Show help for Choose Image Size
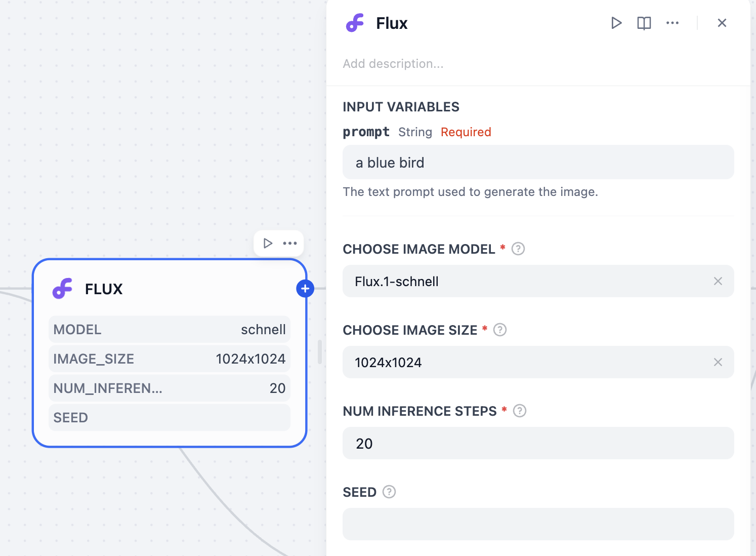Screen dimensions: 756x556 tap(500, 330)
